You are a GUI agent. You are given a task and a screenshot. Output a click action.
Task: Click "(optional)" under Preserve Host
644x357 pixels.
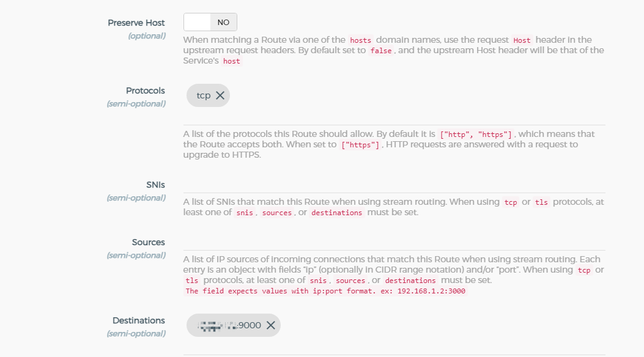(147, 35)
